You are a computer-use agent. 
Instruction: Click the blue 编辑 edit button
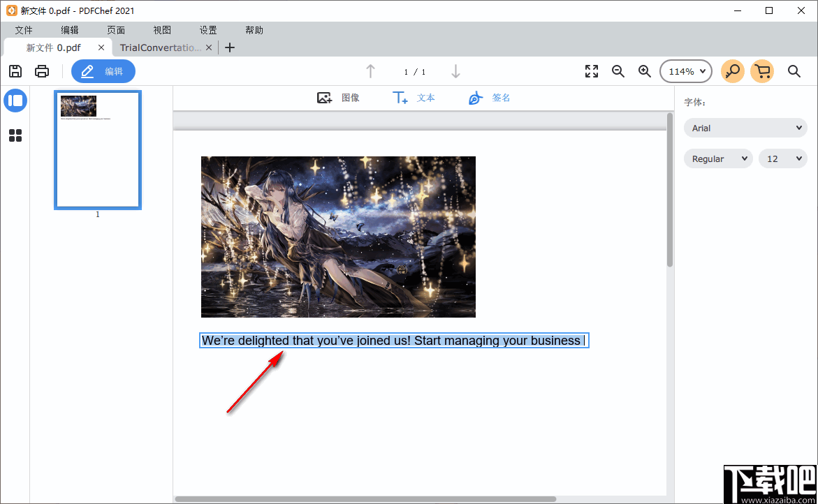103,71
